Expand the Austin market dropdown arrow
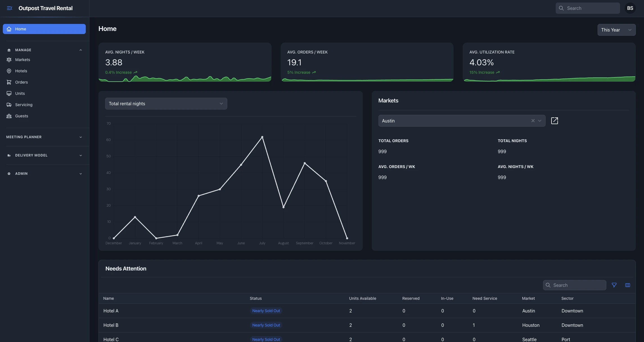Image resolution: width=644 pixels, height=342 pixels. coord(540,121)
